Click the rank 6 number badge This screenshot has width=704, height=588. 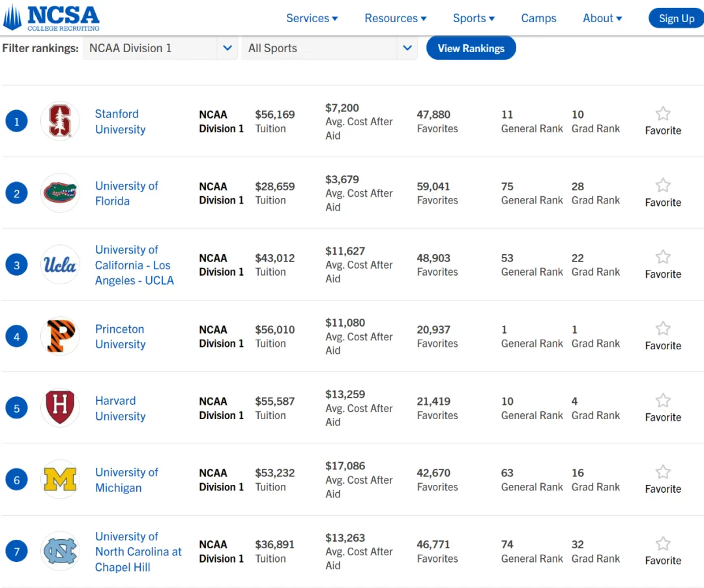(x=16, y=480)
